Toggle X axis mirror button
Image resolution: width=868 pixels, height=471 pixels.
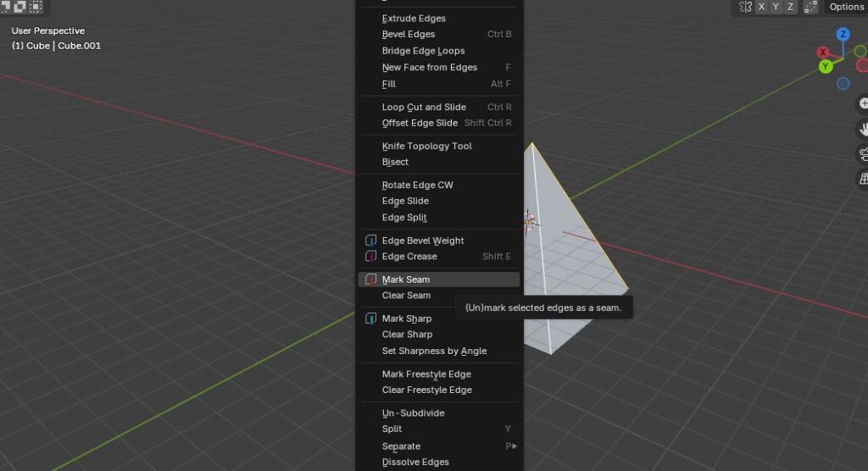[x=762, y=7]
